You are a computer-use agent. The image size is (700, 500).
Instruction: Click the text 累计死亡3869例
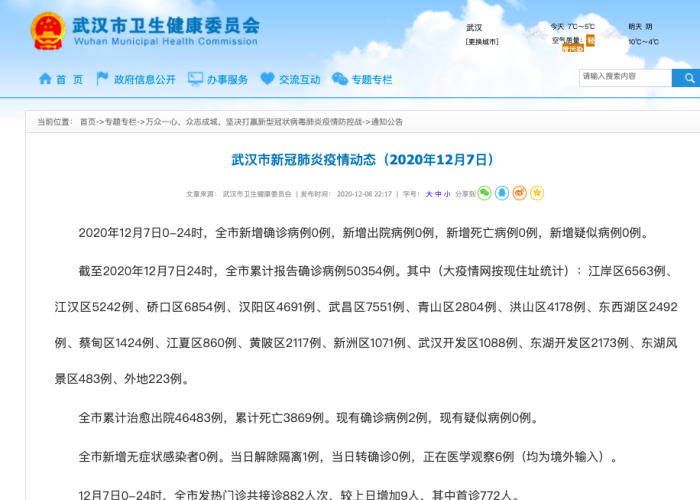[279, 418]
